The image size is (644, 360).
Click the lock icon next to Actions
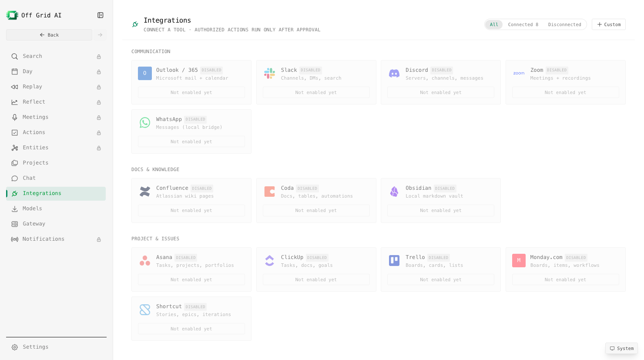coord(99,133)
